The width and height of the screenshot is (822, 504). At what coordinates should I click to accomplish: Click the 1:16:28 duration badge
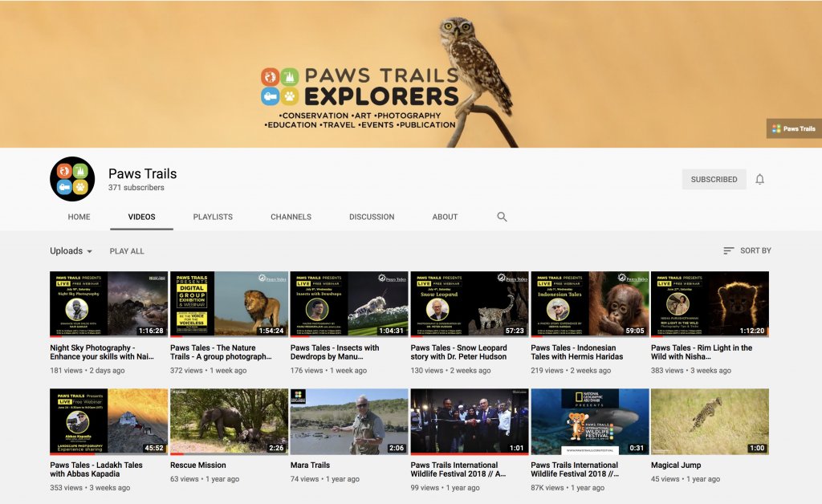151,331
